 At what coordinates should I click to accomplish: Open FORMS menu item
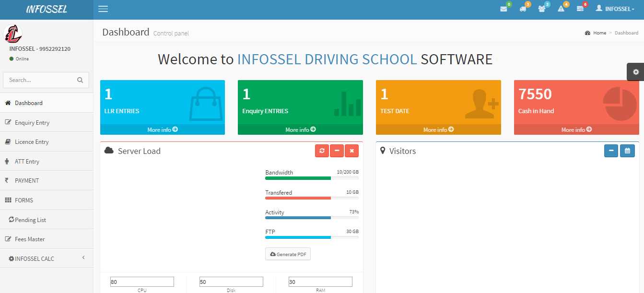click(47, 200)
